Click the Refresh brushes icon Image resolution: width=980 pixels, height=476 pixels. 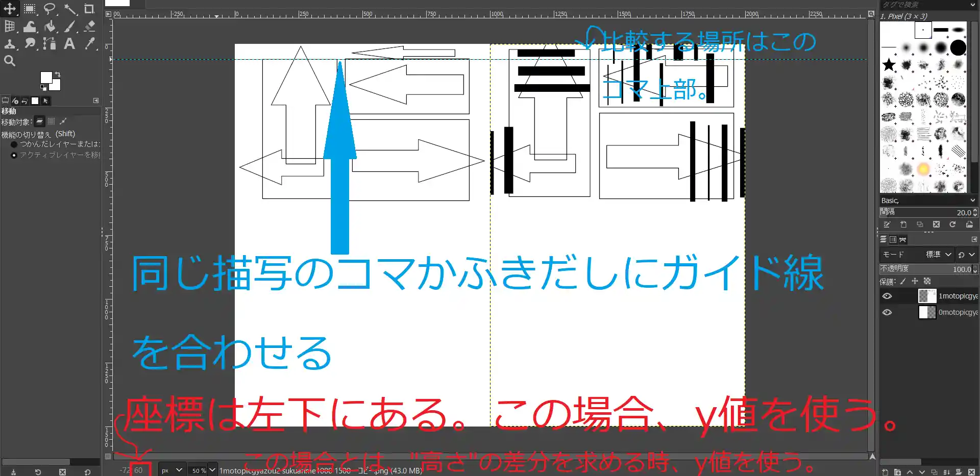coord(952,224)
